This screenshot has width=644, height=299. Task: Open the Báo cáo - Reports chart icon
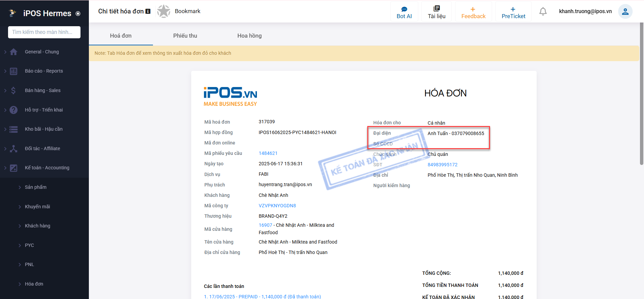[x=13, y=71]
